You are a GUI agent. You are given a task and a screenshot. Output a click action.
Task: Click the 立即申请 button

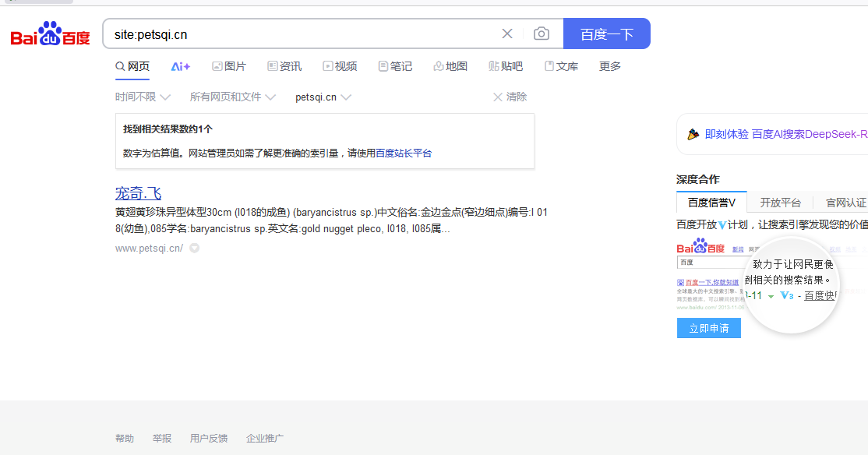pos(708,328)
